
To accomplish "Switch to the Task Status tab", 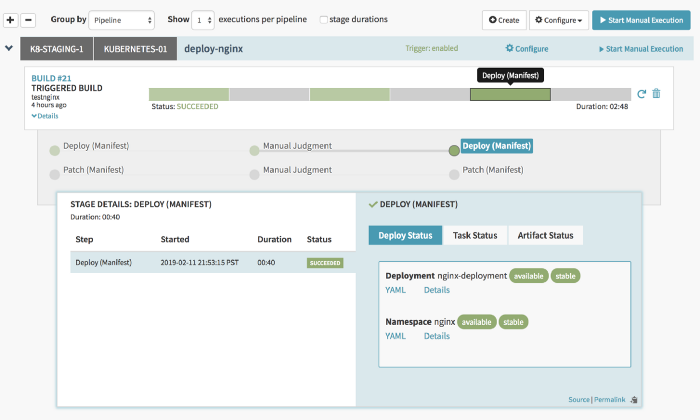I will pos(475,235).
